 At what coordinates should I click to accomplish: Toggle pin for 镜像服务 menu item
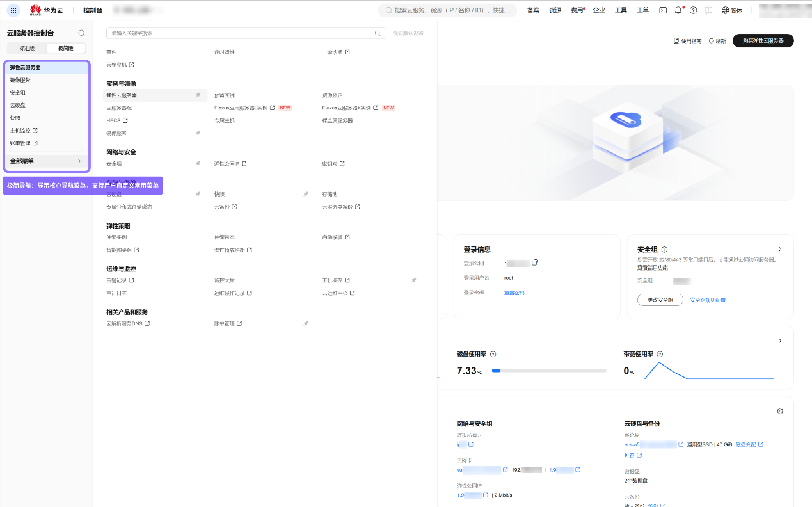pyautogui.click(x=198, y=133)
